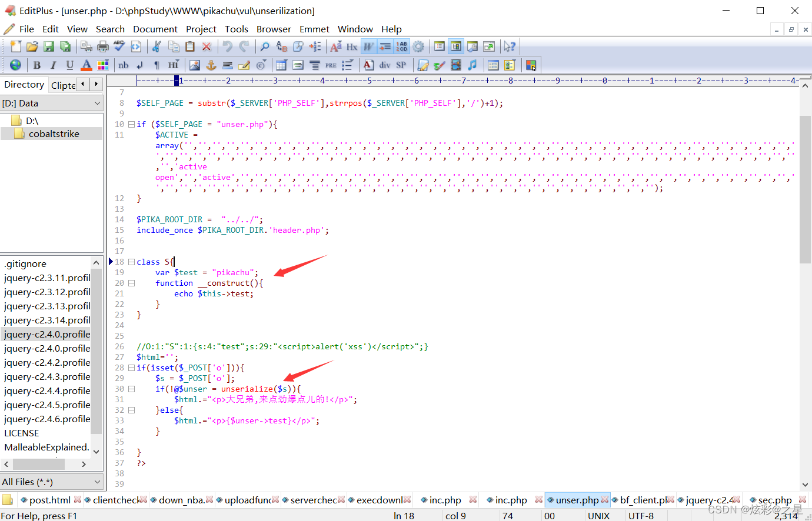Open Print Preview from the toolbar
Image resolution: width=812 pixels, height=521 pixels.
click(86, 46)
